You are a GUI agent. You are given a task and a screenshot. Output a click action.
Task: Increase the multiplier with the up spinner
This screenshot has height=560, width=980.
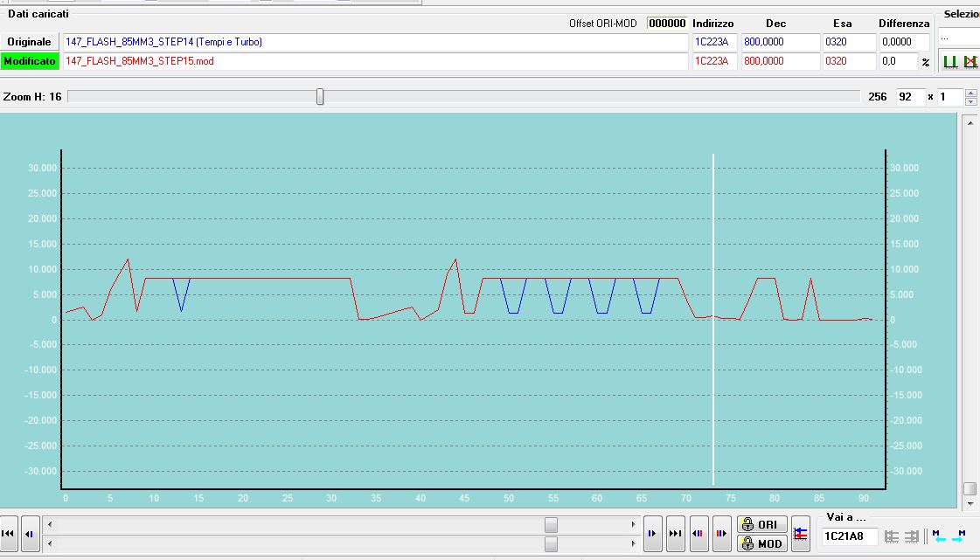click(970, 93)
